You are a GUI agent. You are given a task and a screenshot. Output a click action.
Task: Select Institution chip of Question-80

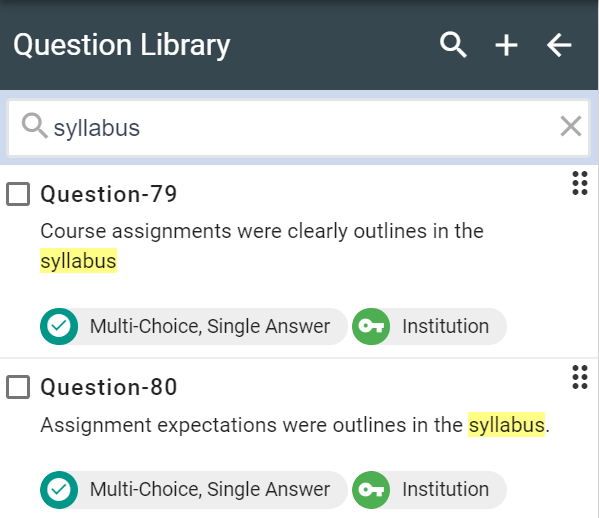point(429,490)
